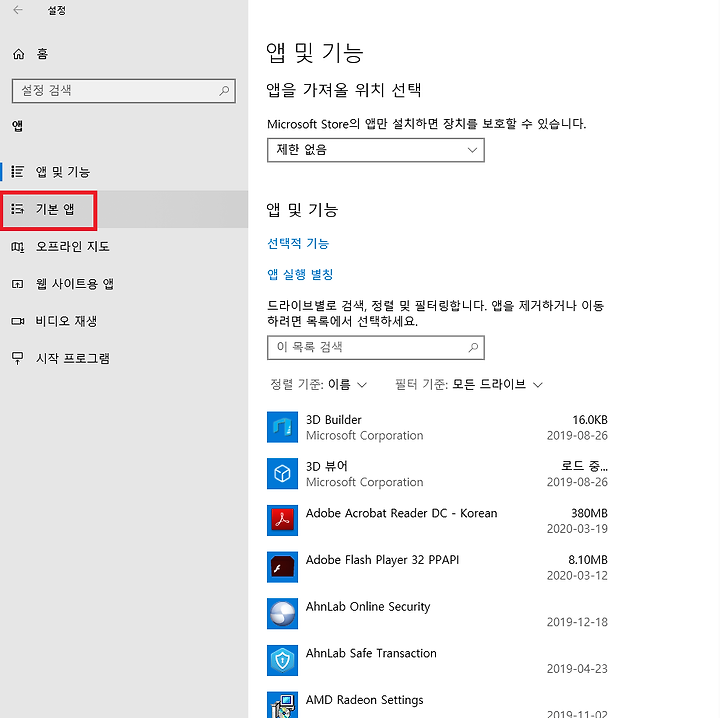The height and width of the screenshot is (718, 720).
Task: Tap the magnifier in 설정 검색 box
Action: click(224, 91)
